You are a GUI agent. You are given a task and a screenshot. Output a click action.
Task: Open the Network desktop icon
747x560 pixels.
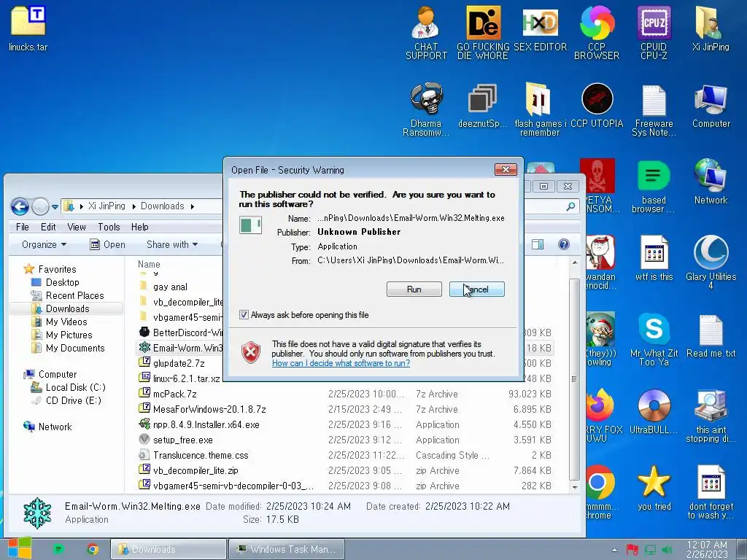711,182
